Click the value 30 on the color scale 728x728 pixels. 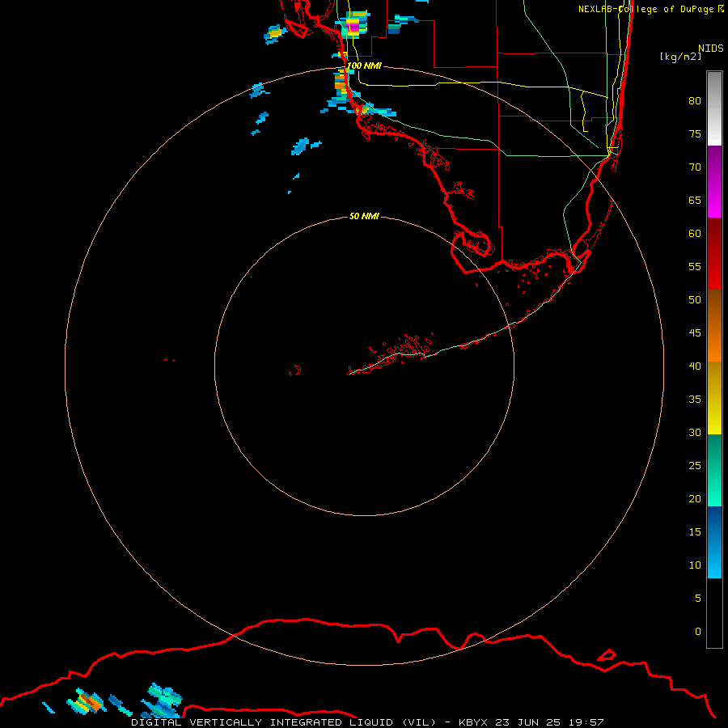(x=695, y=432)
